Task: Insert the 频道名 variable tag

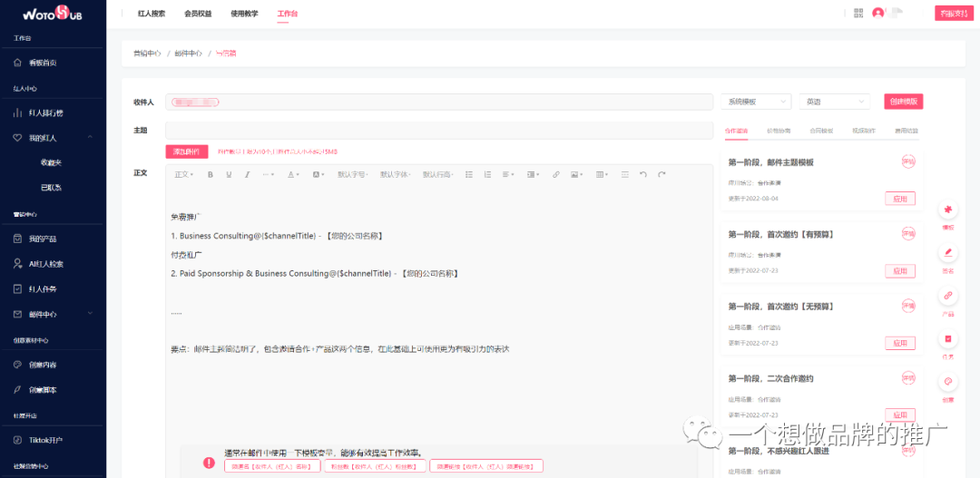Action: coord(272,466)
